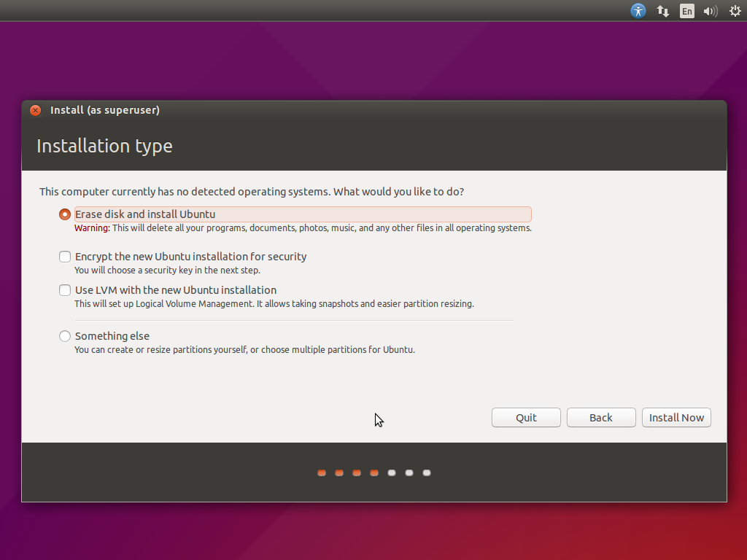Open the system gear menu
The image size is (747, 560).
pos(735,11)
